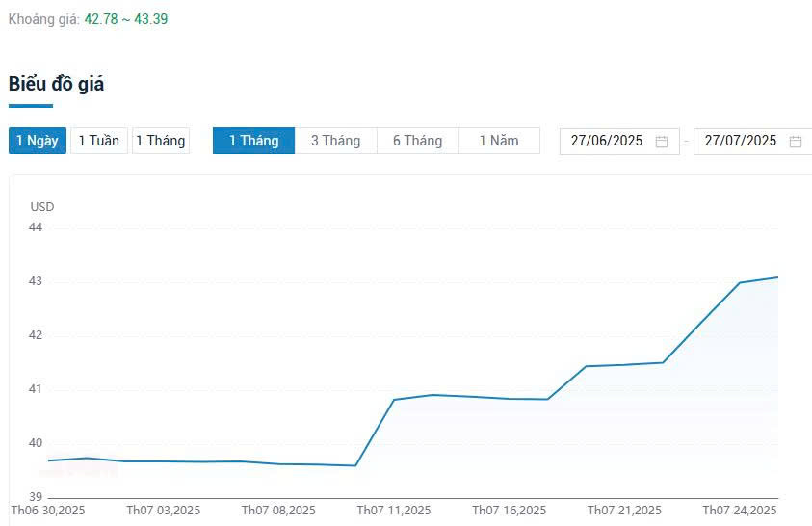812x526 pixels.
Task: Select highlighted 1 Tháng range tab before 3 Tháng
Action: click(x=253, y=141)
